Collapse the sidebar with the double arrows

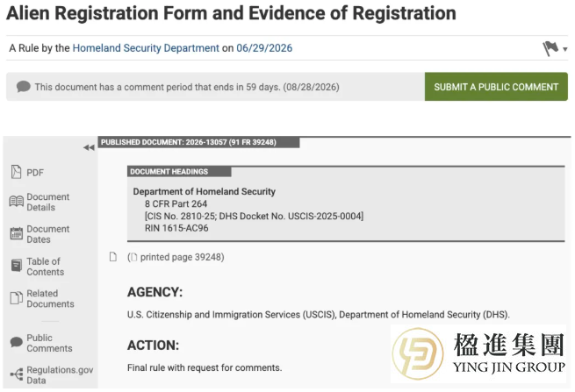[89, 147]
